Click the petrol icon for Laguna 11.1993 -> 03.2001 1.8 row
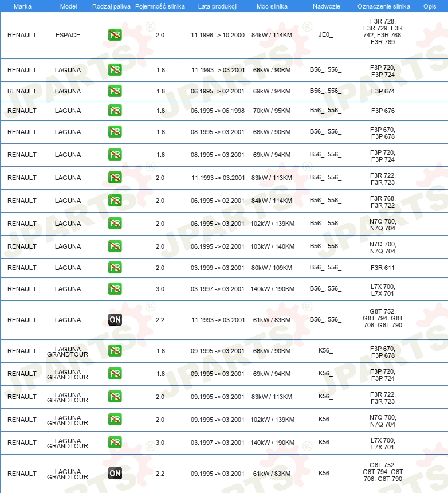448x493 pixels. pyautogui.click(x=115, y=69)
